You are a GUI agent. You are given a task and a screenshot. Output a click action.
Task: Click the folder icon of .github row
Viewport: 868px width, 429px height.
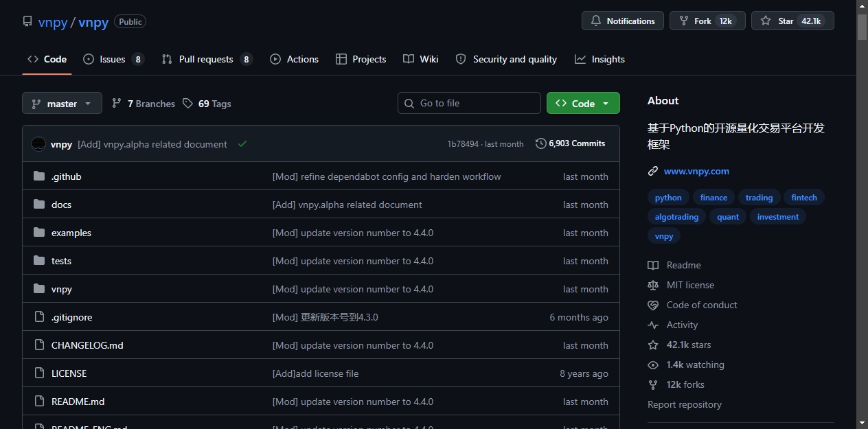coord(39,176)
